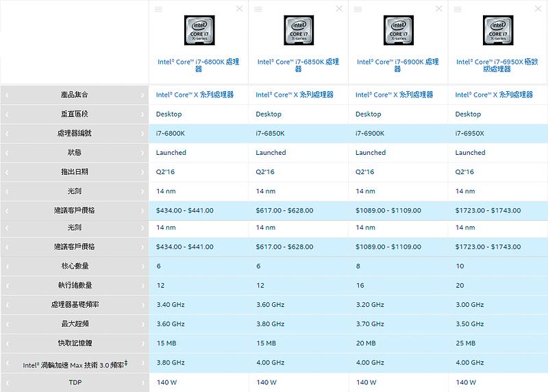Click right arrow on the 最大超頻 row
This screenshot has height=392, width=548.
[142, 324]
